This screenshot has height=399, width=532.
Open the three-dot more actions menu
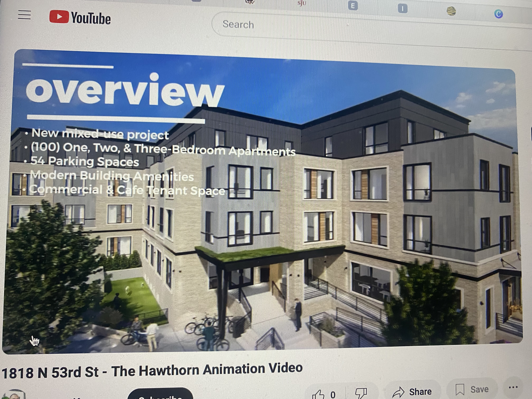[513, 387]
